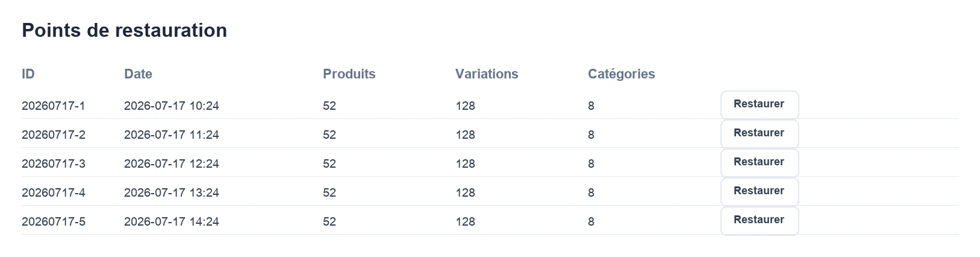Click the date 2026-07-17 10:24
The height and width of the screenshot is (257, 980).
pyautogui.click(x=172, y=106)
